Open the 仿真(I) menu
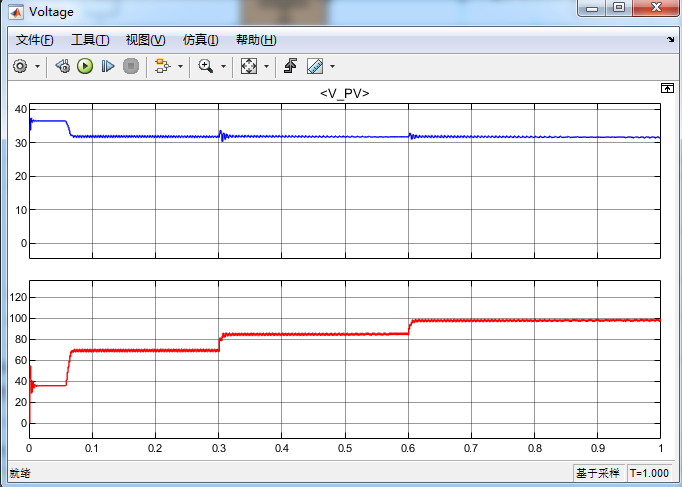The width and height of the screenshot is (682, 487). 201,40
